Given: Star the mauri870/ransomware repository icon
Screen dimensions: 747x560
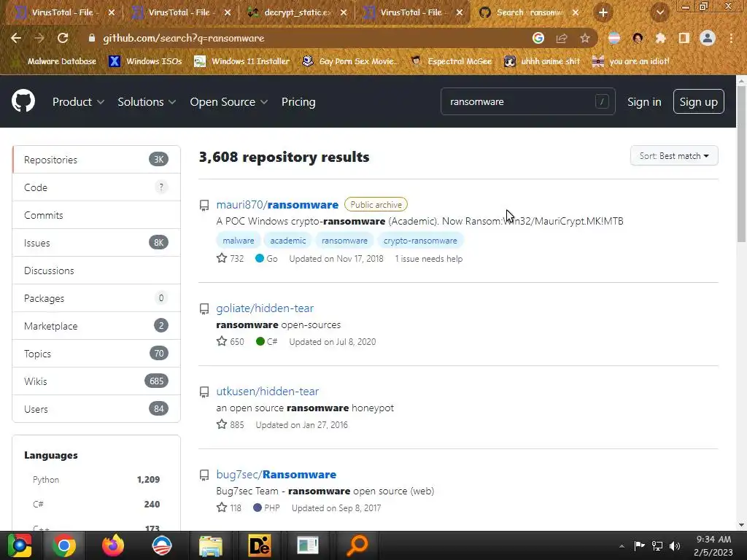Looking at the screenshot, I should 222,258.
